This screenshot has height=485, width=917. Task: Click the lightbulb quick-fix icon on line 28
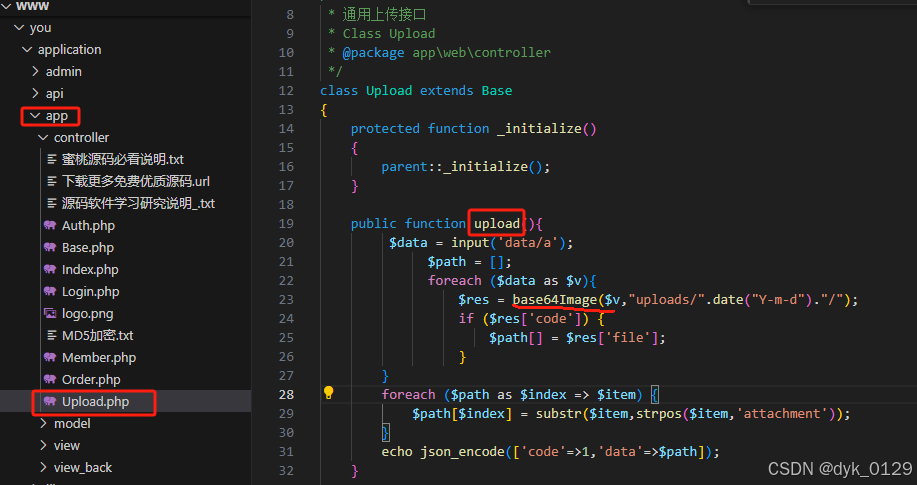pyautogui.click(x=329, y=393)
